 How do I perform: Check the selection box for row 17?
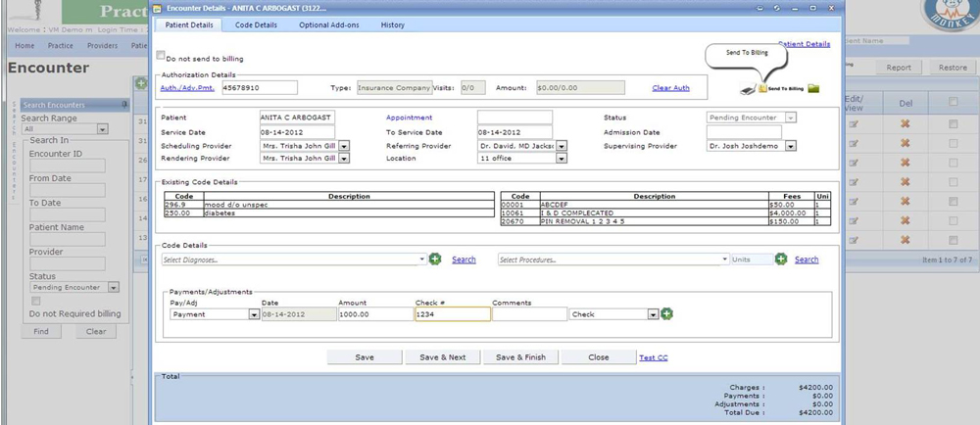coord(954,181)
